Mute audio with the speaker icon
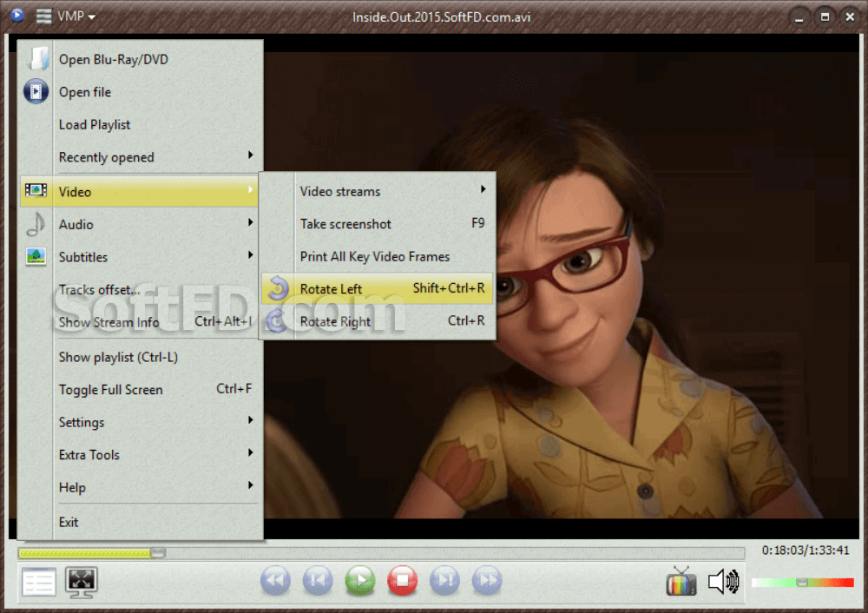The width and height of the screenshot is (868, 613). pos(724,582)
